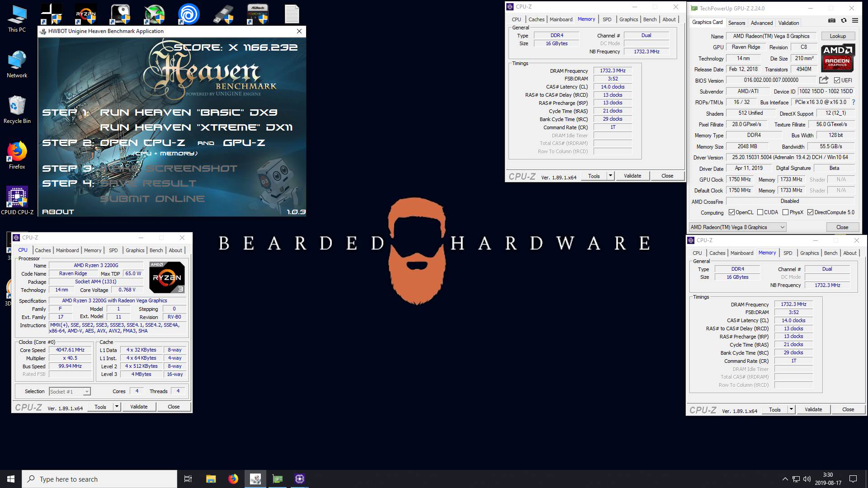The width and height of the screenshot is (868, 488).
Task: Switch to Heaven Benchmark taskbar item
Action: coord(255,479)
